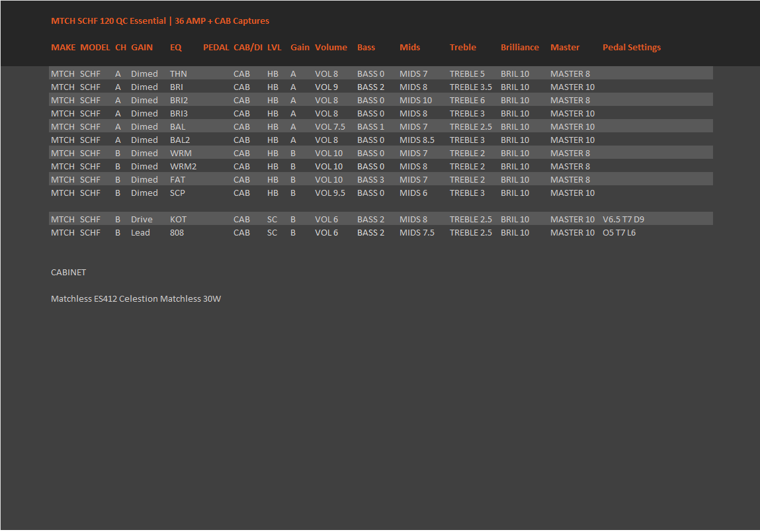Select VOL 6 in the 808 row
Screen dimensions: 760x532
pos(326,233)
